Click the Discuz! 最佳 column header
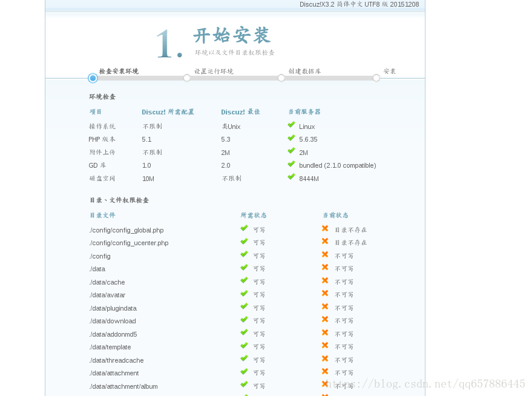 [x=240, y=112]
